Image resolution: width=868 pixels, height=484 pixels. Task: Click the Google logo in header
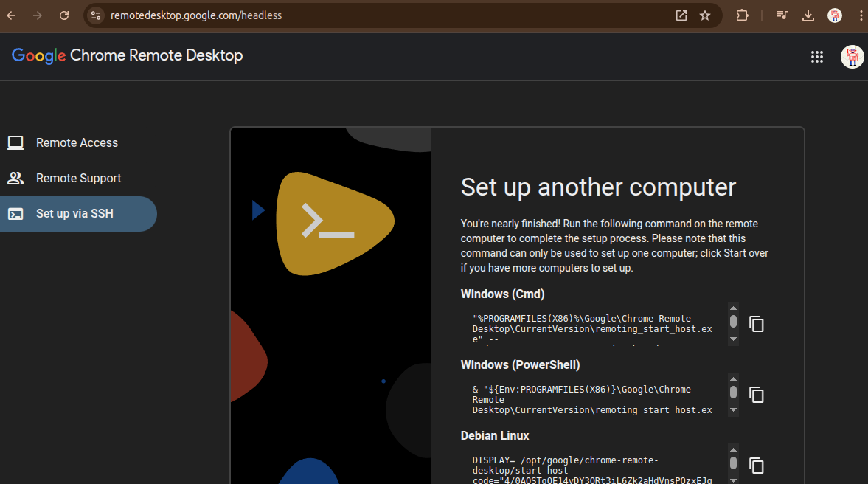pyautogui.click(x=39, y=56)
